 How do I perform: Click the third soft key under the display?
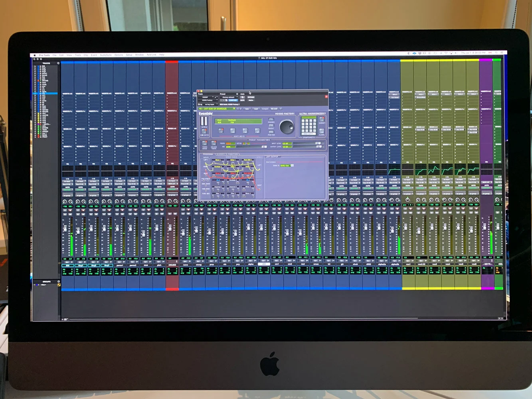point(245,130)
